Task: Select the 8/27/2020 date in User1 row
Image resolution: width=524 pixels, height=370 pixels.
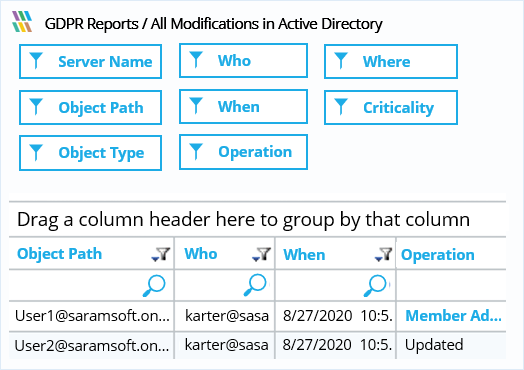Action: (317, 316)
